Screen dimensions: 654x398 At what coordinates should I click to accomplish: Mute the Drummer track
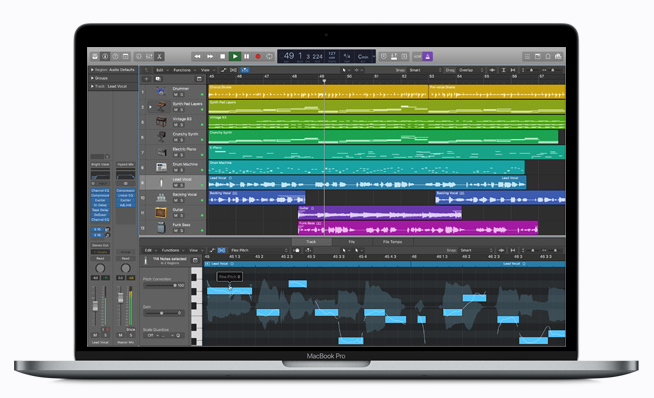(176, 95)
